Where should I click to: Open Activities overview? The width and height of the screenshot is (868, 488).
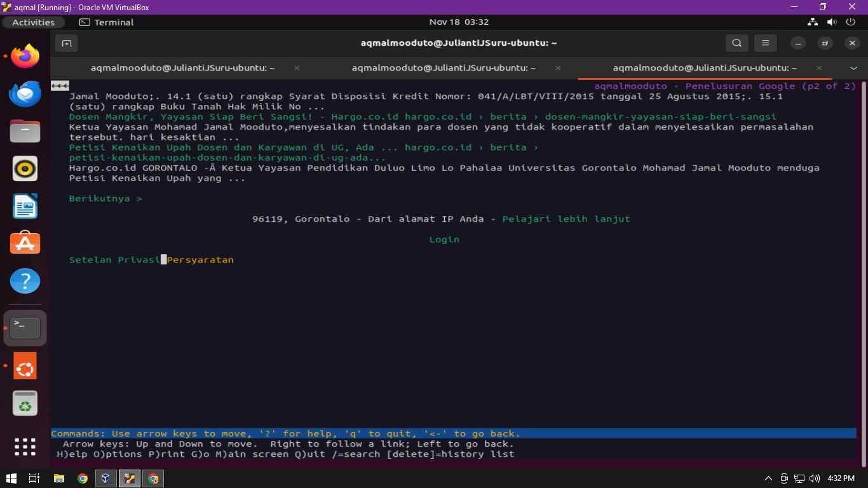(34, 22)
